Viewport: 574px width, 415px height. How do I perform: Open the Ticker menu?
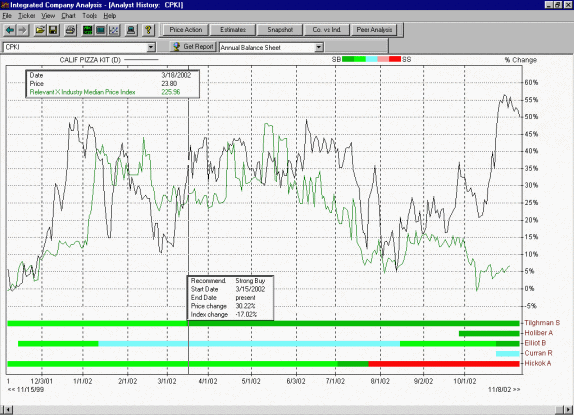coord(27,16)
